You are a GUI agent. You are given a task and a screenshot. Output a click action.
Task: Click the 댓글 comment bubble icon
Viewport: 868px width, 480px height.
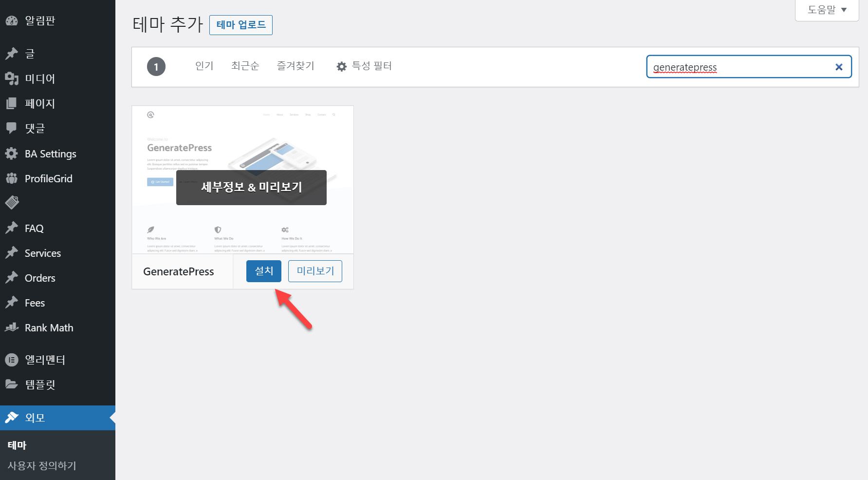(x=12, y=128)
